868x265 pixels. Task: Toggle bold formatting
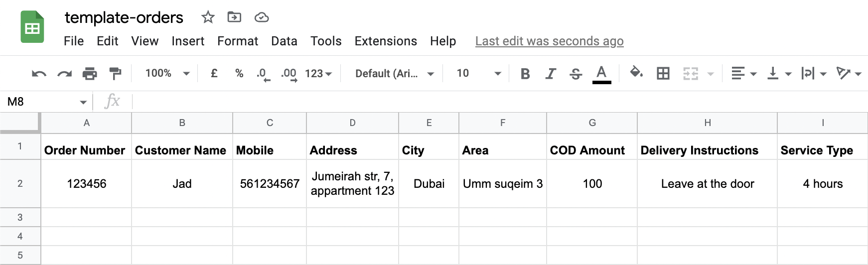point(525,74)
